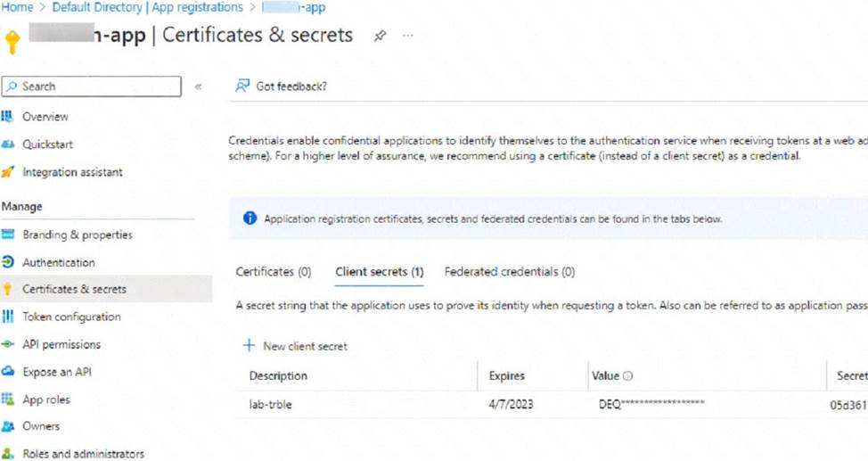
Task: Click the plus icon for new secret
Action: (250, 346)
